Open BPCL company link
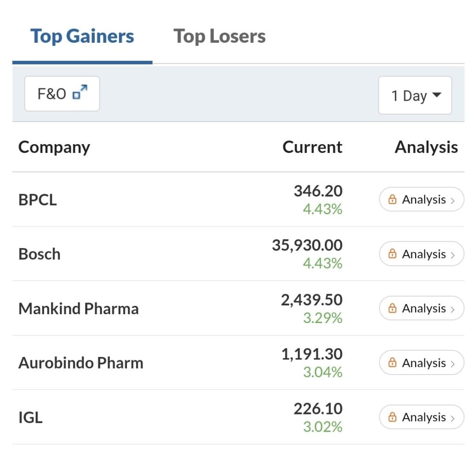 click(x=38, y=200)
